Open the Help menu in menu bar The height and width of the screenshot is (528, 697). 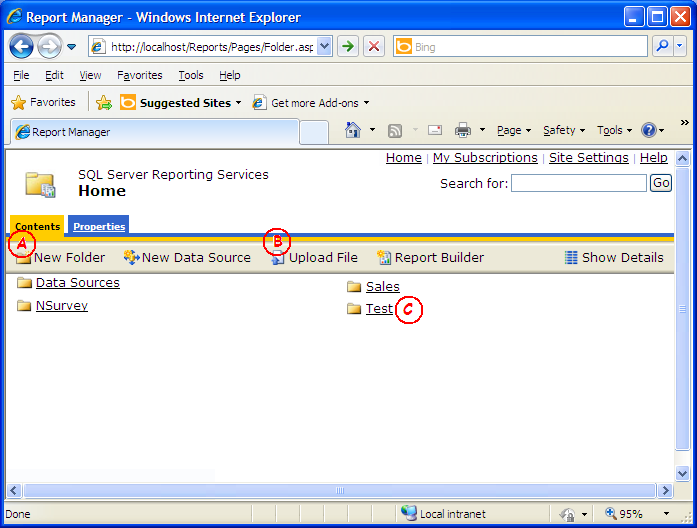[229, 75]
